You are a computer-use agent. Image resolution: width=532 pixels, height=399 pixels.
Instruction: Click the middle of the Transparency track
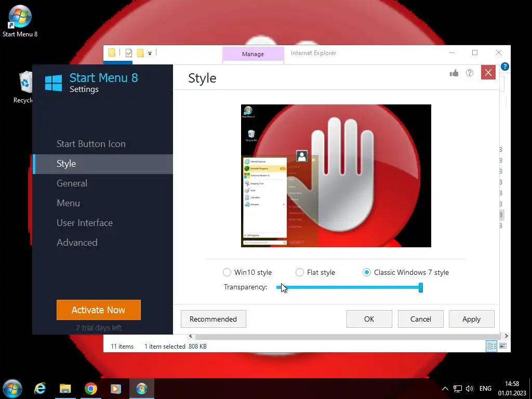(348, 287)
